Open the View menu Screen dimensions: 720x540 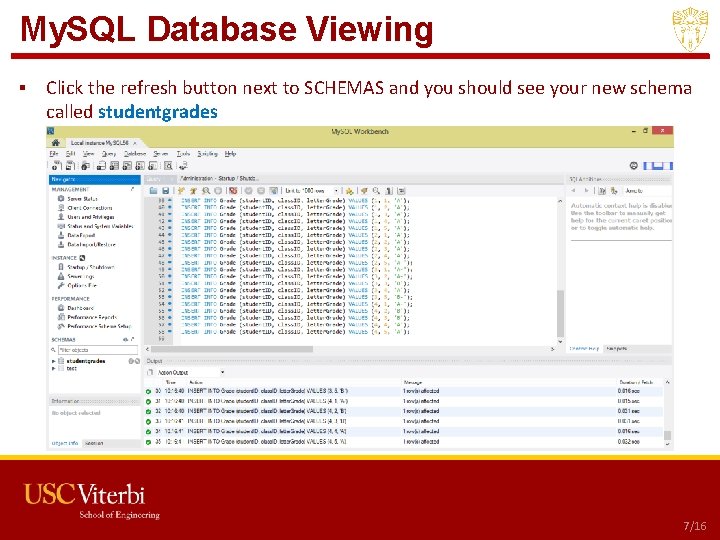88,154
